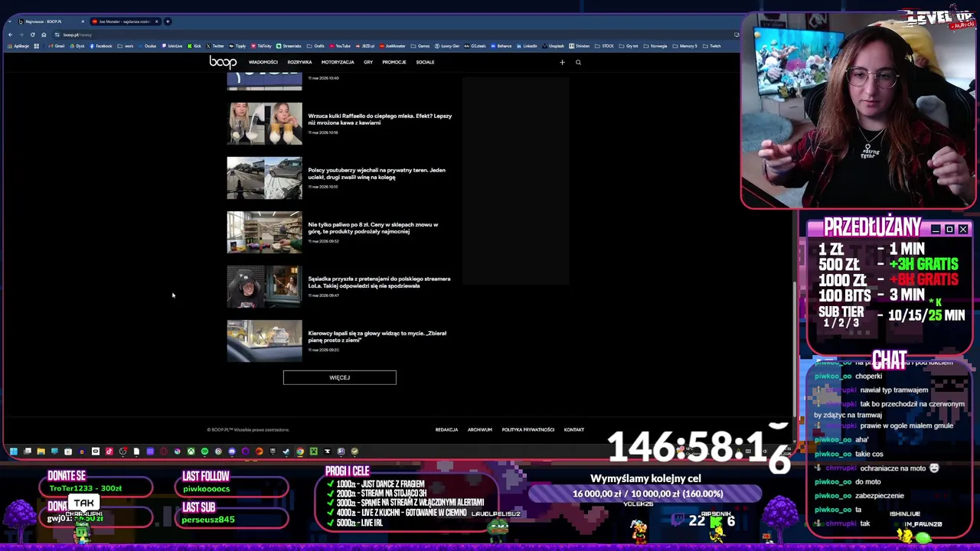Open the youtuberzy cars thumbnail image
The height and width of the screenshot is (551, 980).
click(x=264, y=178)
